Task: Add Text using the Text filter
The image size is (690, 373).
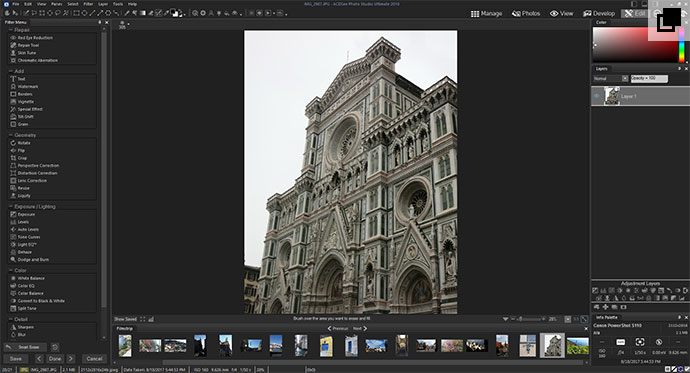Action: (x=18, y=79)
